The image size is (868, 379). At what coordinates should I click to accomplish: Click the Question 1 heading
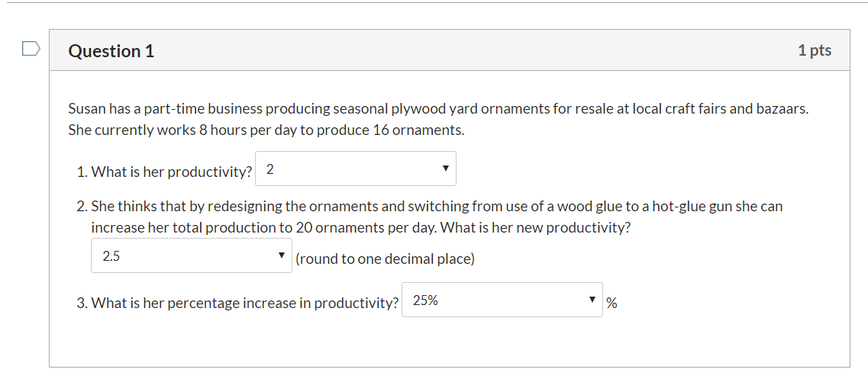click(x=111, y=51)
